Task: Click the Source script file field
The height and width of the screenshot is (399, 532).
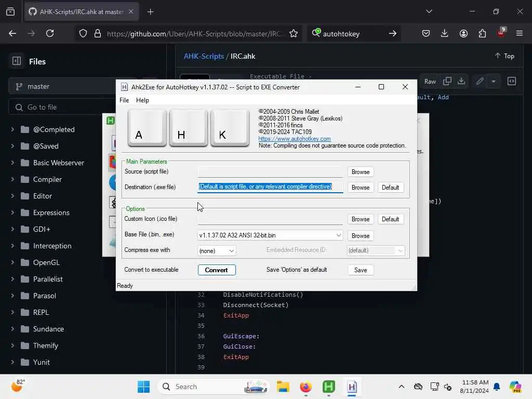Action: [270, 171]
